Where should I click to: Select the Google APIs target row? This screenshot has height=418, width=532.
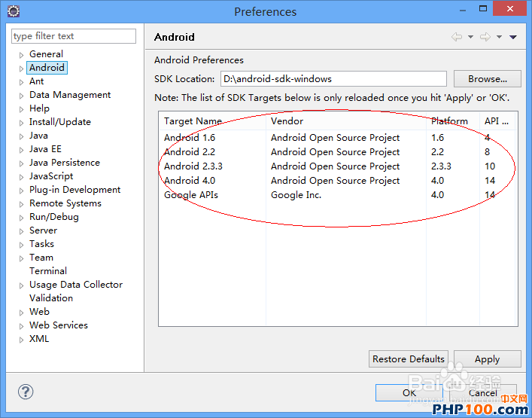(337, 194)
